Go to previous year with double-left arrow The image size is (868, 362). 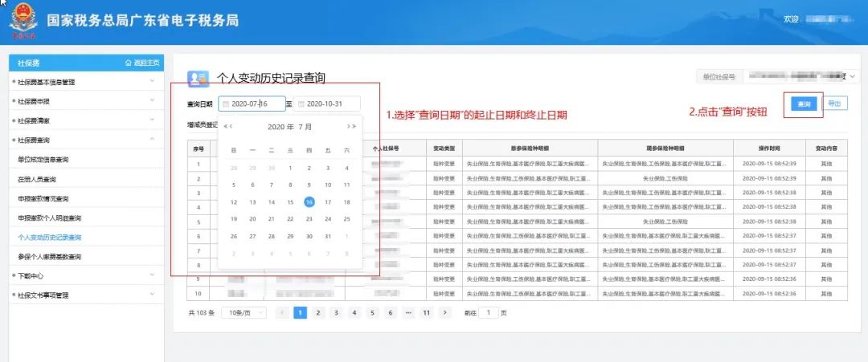[225, 127]
